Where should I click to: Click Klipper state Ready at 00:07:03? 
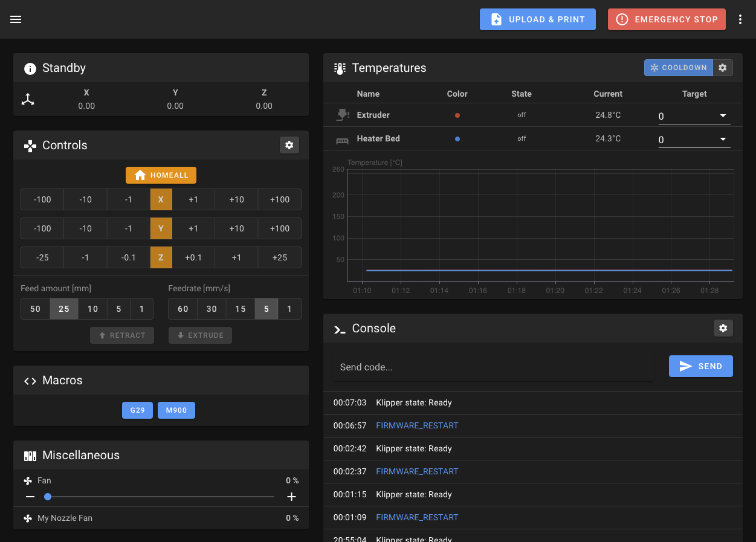click(x=414, y=402)
